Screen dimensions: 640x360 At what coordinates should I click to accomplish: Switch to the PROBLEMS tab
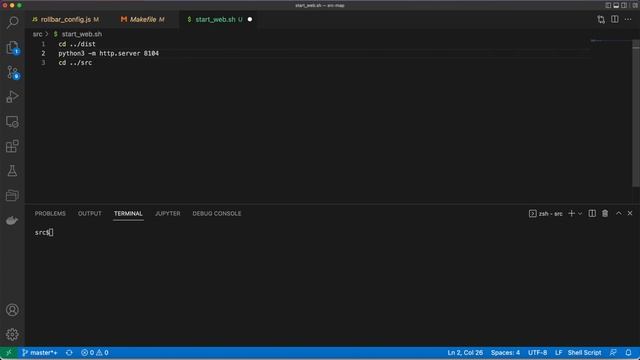(50, 213)
